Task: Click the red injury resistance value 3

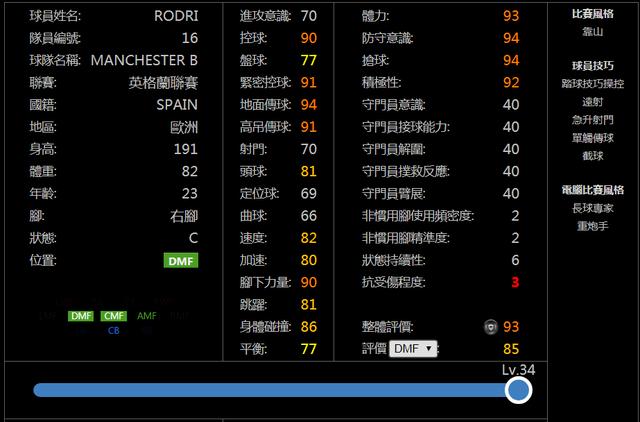Action: point(515,282)
